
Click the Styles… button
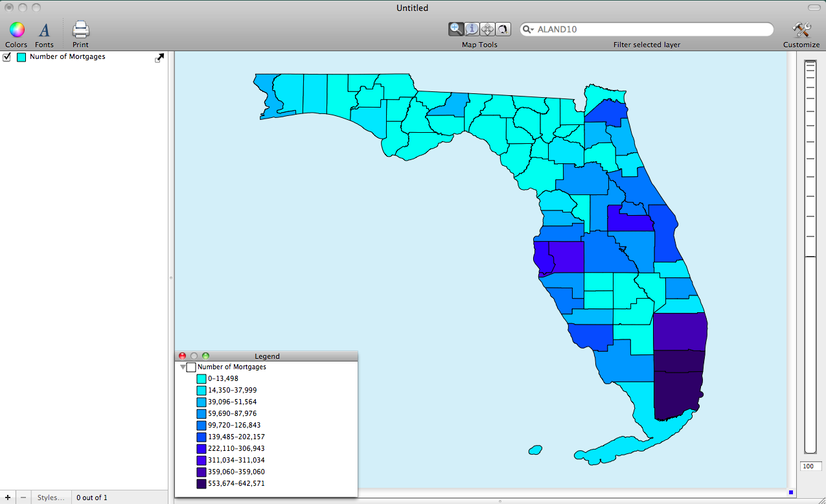51,498
